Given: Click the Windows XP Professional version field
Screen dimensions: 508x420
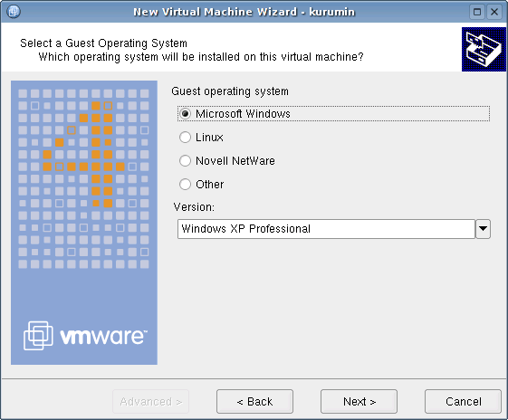Looking at the screenshot, I should 326,229.
